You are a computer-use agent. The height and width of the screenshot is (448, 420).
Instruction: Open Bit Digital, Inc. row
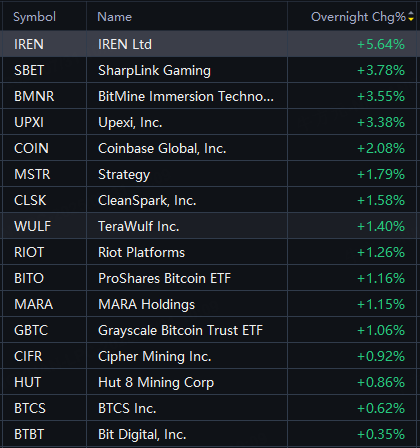[x=210, y=434]
